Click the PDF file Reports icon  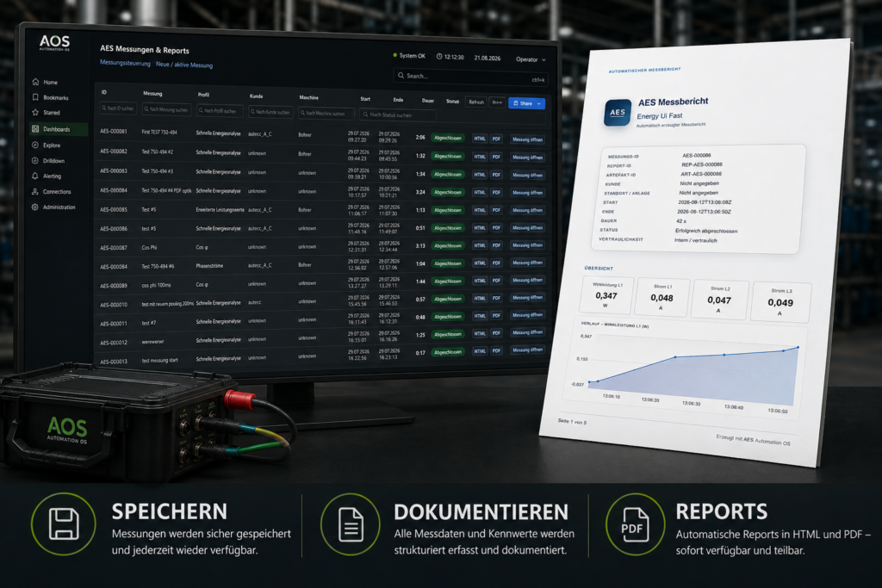[635, 524]
